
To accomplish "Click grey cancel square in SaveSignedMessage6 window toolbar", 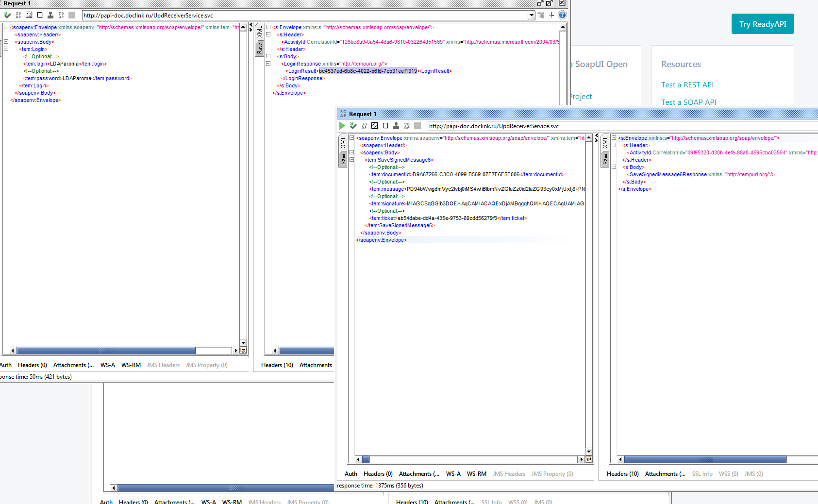I will [x=417, y=126].
